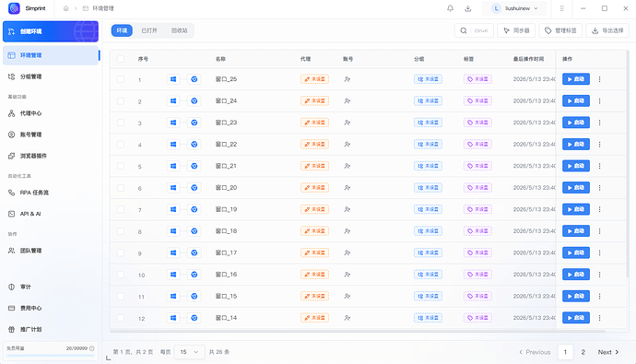Open 代理中心 in the sidebar
636x364 pixels.
click(x=51, y=113)
